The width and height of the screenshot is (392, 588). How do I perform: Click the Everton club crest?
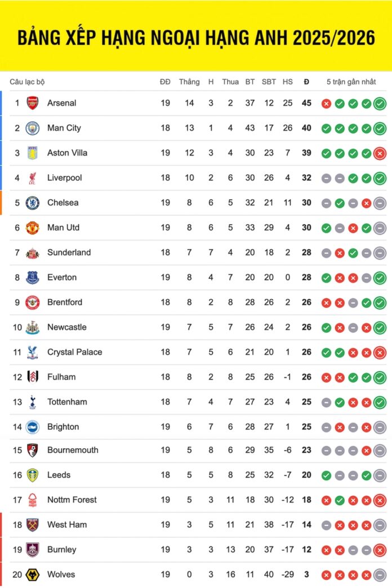[x=33, y=277]
